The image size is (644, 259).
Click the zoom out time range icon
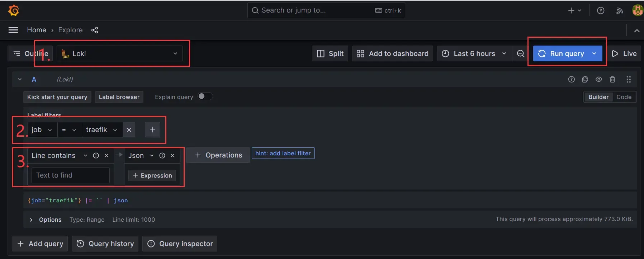pos(521,53)
